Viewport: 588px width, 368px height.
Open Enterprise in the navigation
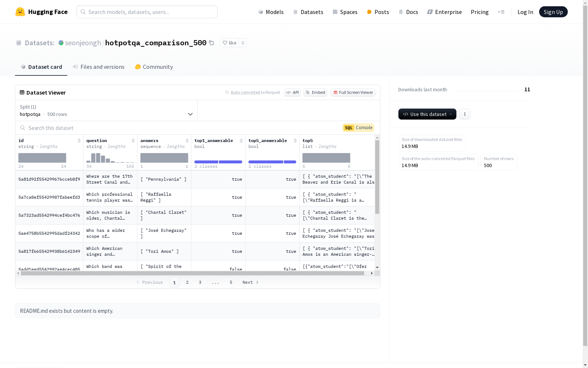click(444, 12)
